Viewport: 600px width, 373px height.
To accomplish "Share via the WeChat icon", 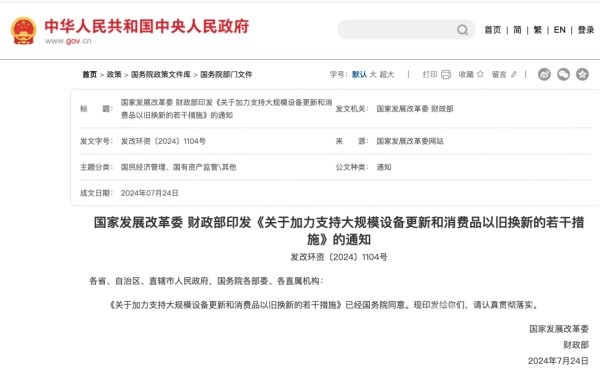I will (563, 74).
